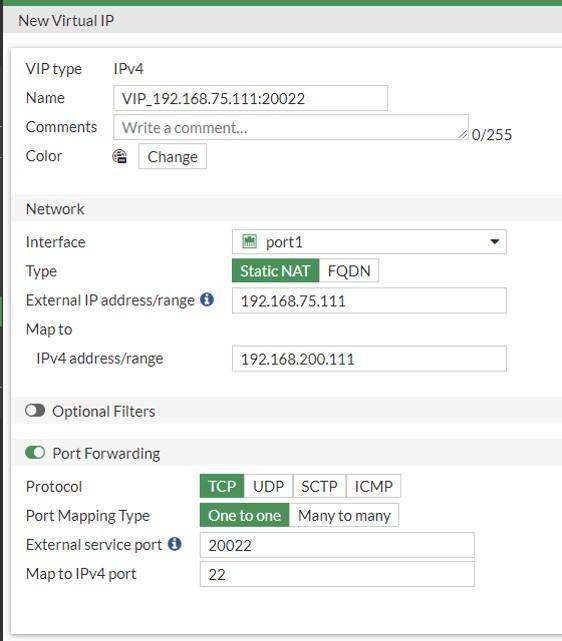Click the Map to IPv4 port field
Screen dimensions: 562x641
coord(337,574)
